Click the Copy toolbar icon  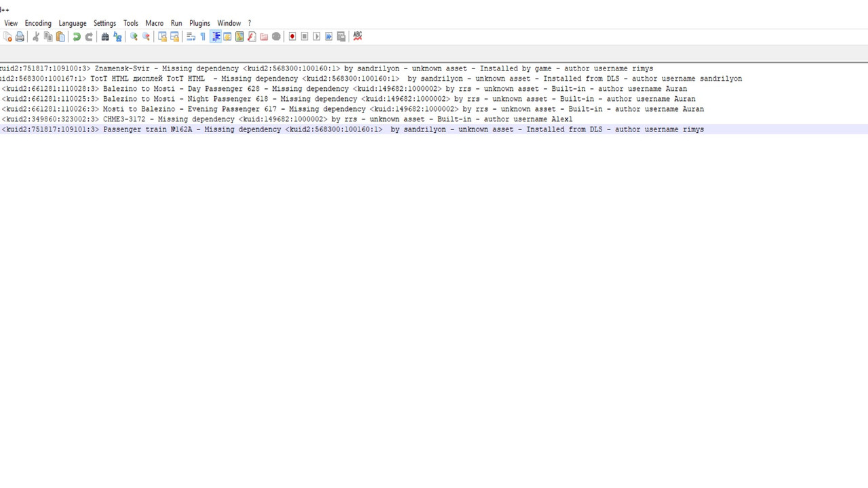pos(48,37)
